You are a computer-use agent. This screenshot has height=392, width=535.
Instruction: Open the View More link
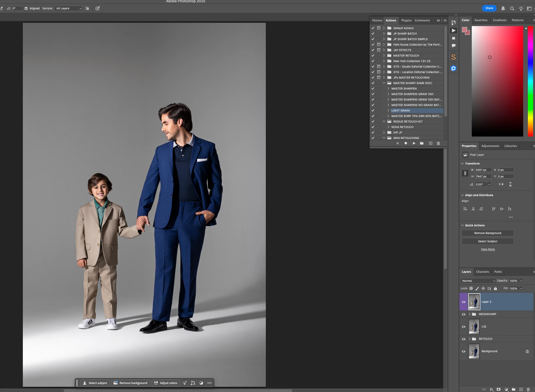coord(487,249)
